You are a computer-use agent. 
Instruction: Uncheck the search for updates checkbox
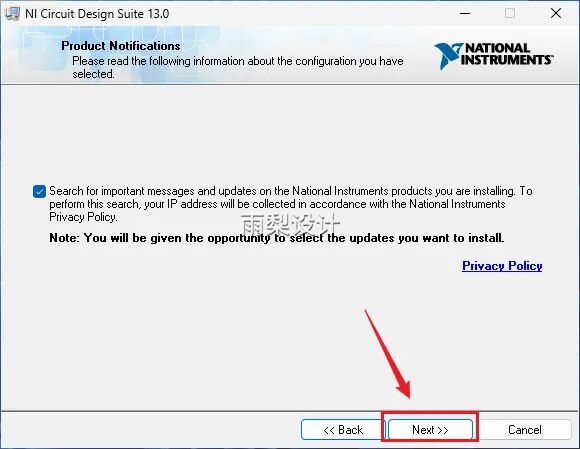39,192
